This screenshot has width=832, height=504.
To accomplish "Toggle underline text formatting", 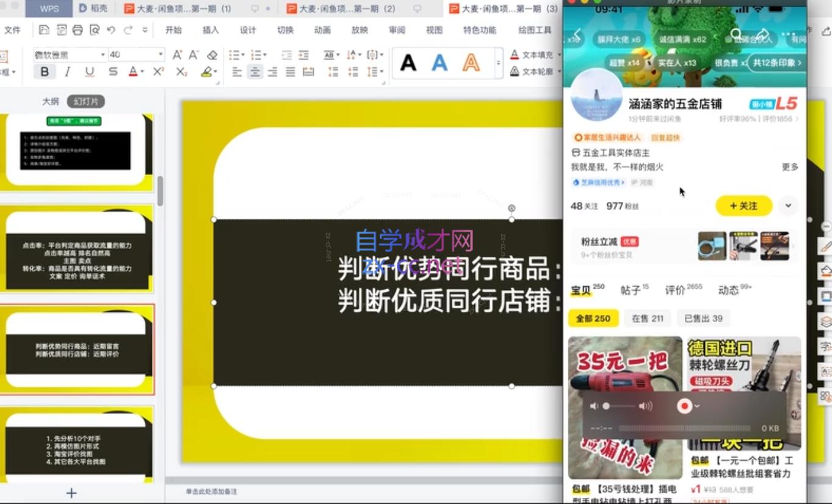I will tap(90, 72).
